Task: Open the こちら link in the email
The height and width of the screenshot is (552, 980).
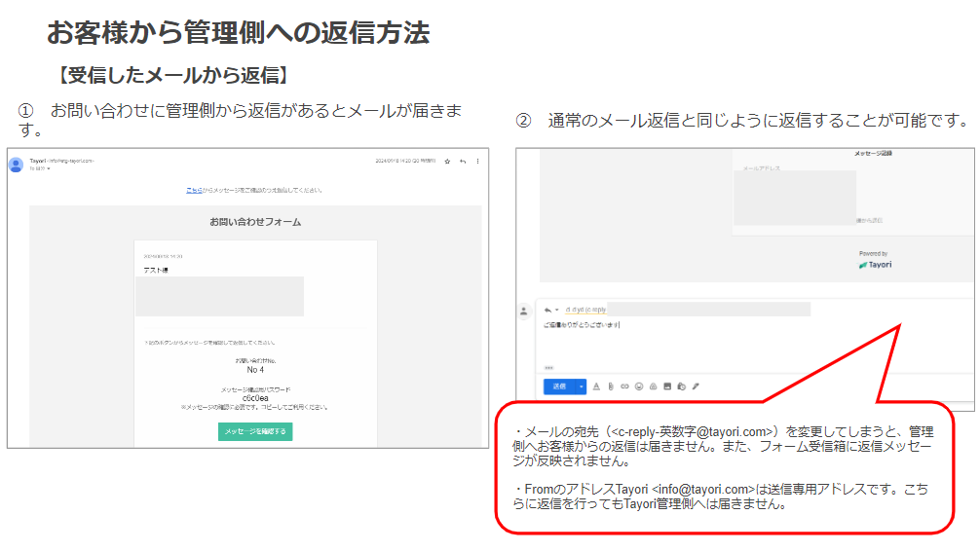Action: pyautogui.click(x=194, y=190)
